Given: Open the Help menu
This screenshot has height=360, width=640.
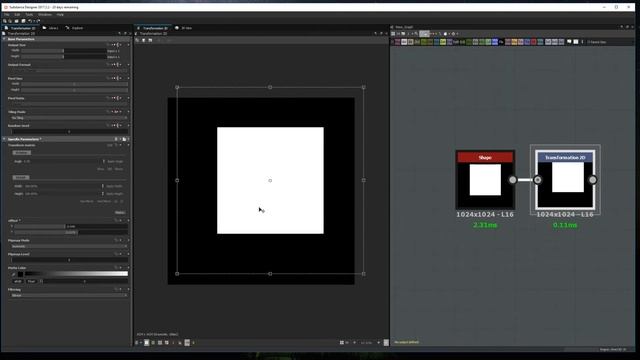Looking at the screenshot, I should point(60,15).
